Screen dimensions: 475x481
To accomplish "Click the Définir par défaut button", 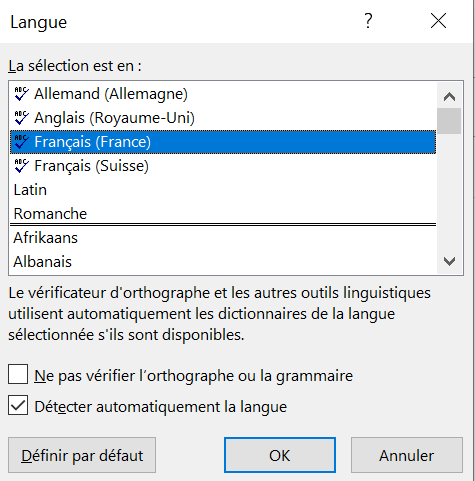I will pyautogui.click(x=82, y=455).
